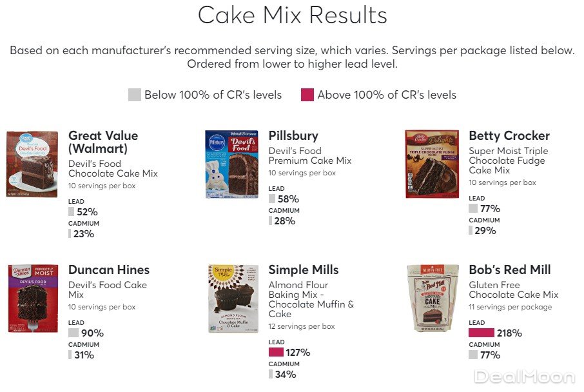Click the Pillsbury product name heading

293,136
